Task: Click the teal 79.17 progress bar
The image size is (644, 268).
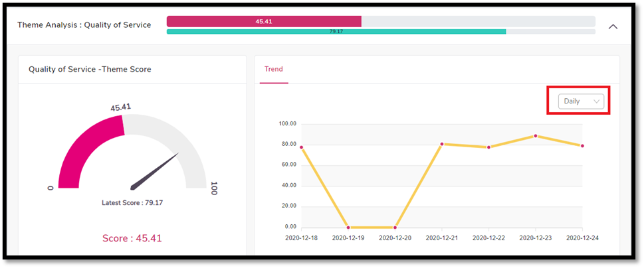Action: pyautogui.click(x=336, y=32)
